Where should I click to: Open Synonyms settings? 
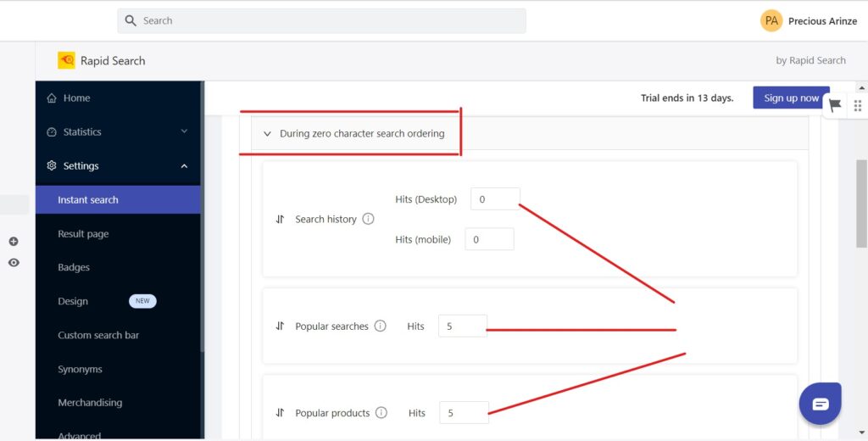click(x=80, y=369)
